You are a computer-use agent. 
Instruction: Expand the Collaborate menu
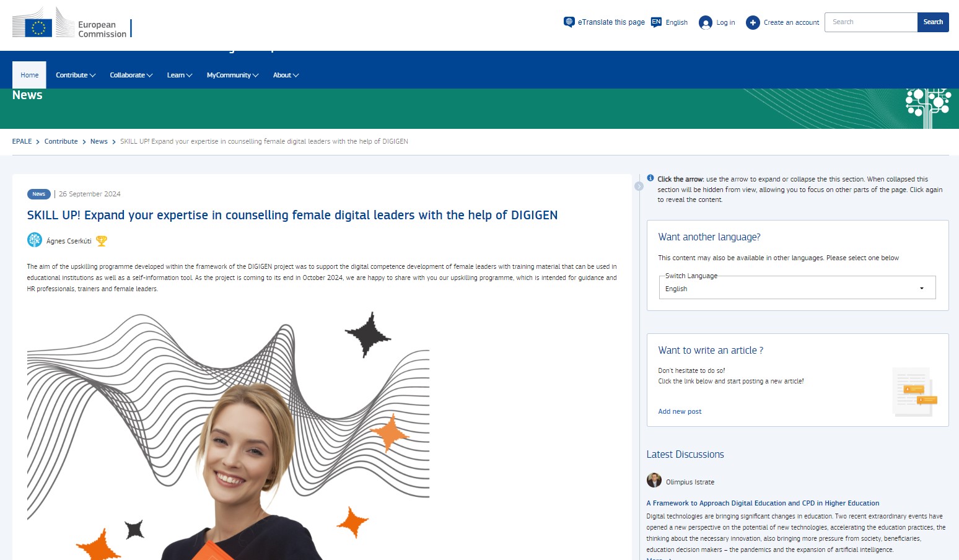[131, 75]
